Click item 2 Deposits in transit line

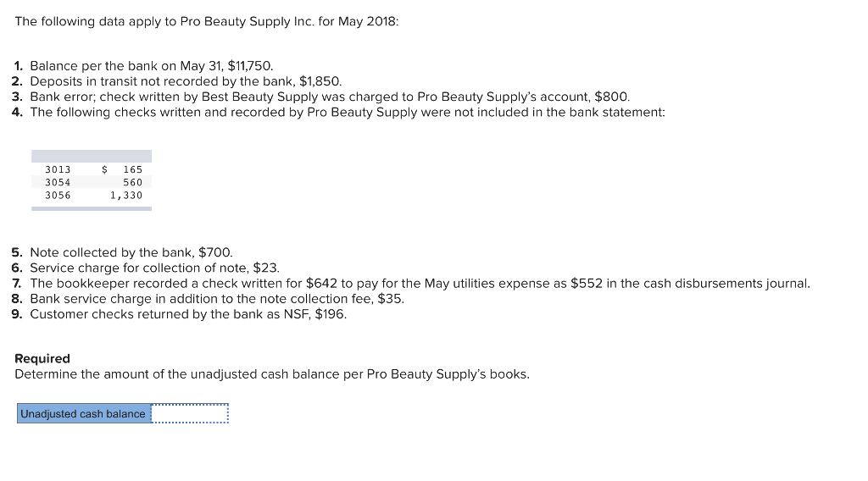point(177,81)
